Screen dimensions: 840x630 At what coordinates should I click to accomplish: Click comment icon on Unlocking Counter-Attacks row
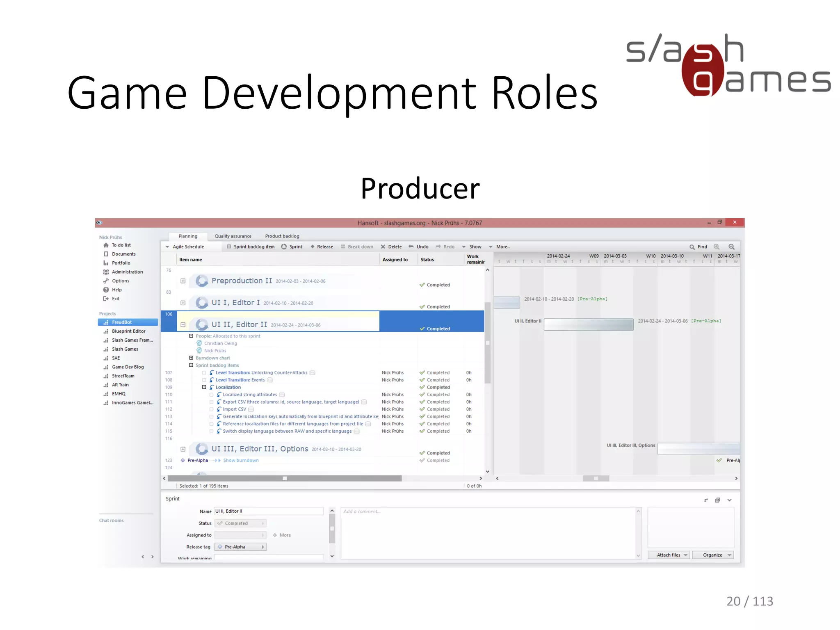pyautogui.click(x=313, y=373)
